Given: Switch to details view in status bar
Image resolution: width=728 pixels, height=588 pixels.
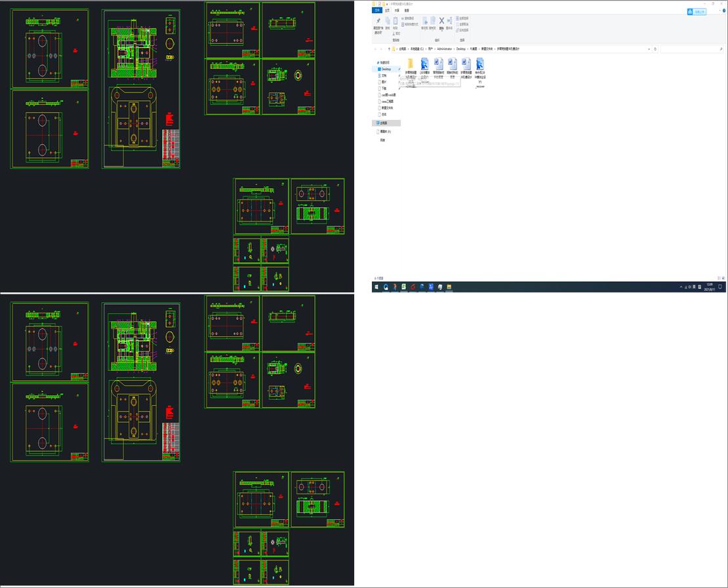Looking at the screenshot, I should [x=719, y=278].
